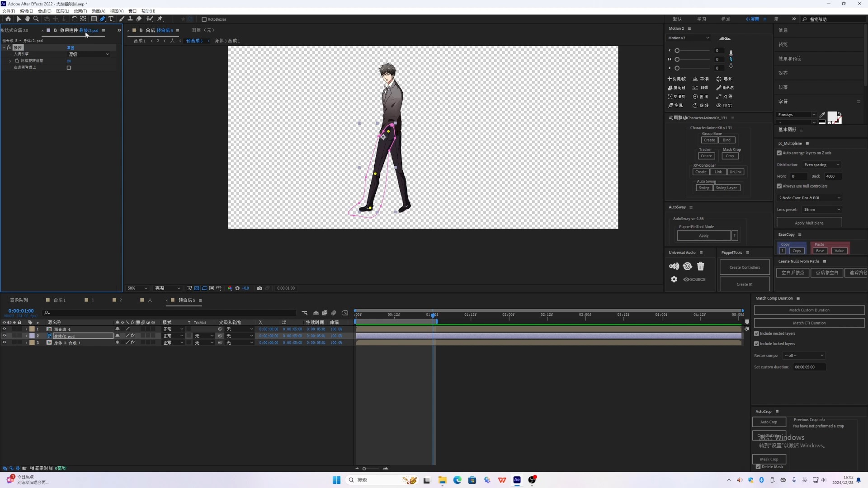Open the Even spacing distribution dropdown
The width and height of the screenshot is (868, 488).
coord(821,165)
